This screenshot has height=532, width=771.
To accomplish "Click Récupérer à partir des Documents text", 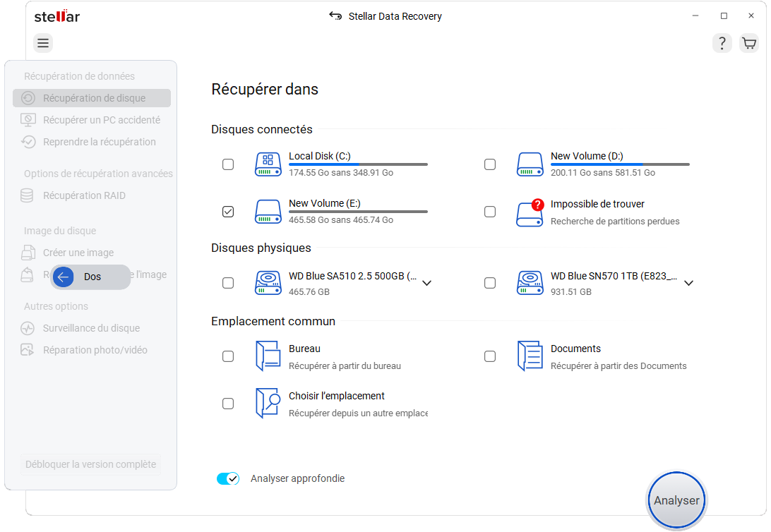I will pyautogui.click(x=618, y=366).
